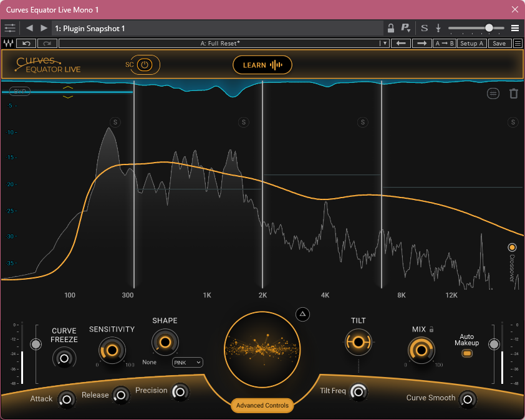Load previous preset with left arrow

coord(401,43)
